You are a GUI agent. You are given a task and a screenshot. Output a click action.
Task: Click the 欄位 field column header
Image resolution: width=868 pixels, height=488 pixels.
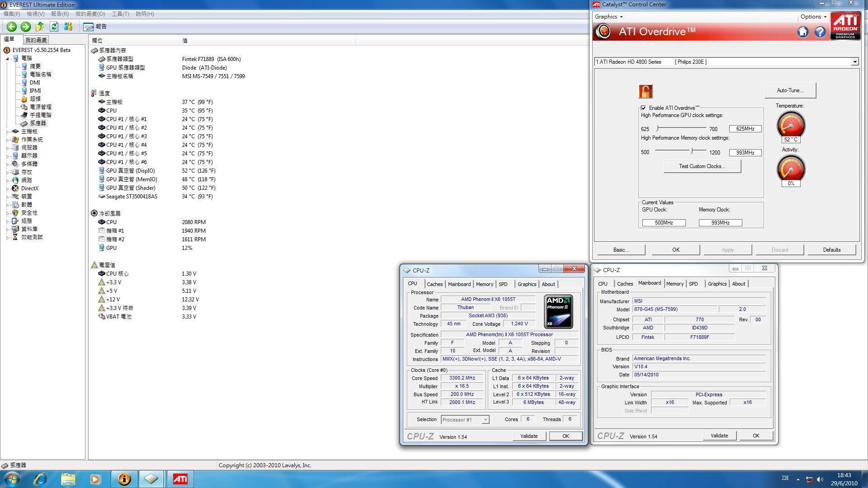coord(134,41)
